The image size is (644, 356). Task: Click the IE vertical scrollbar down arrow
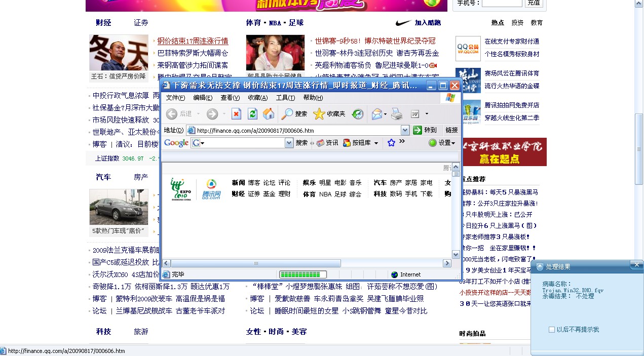(456, 254)
